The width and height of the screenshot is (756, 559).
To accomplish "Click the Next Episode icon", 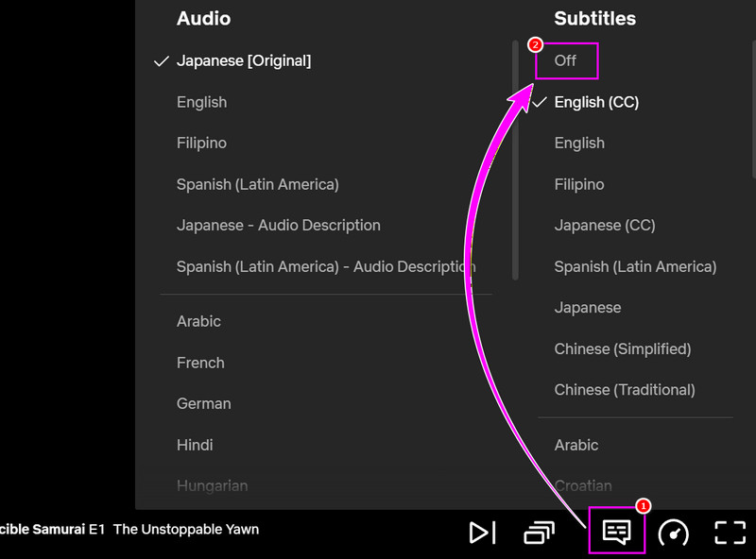I will tap(483, 532).
